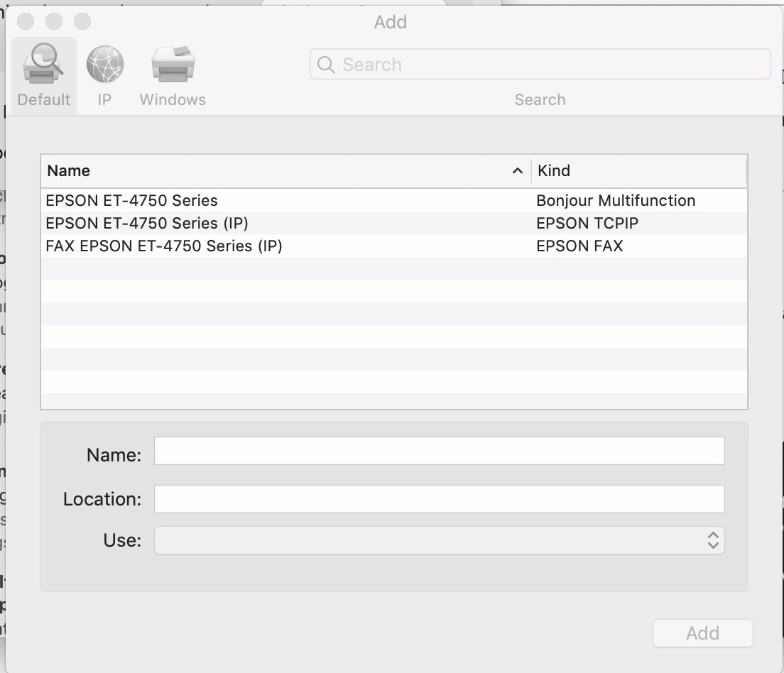This screenshot has width=784, height=673.
Task: Switch to the Windows tab
Action: coord(172,75)
